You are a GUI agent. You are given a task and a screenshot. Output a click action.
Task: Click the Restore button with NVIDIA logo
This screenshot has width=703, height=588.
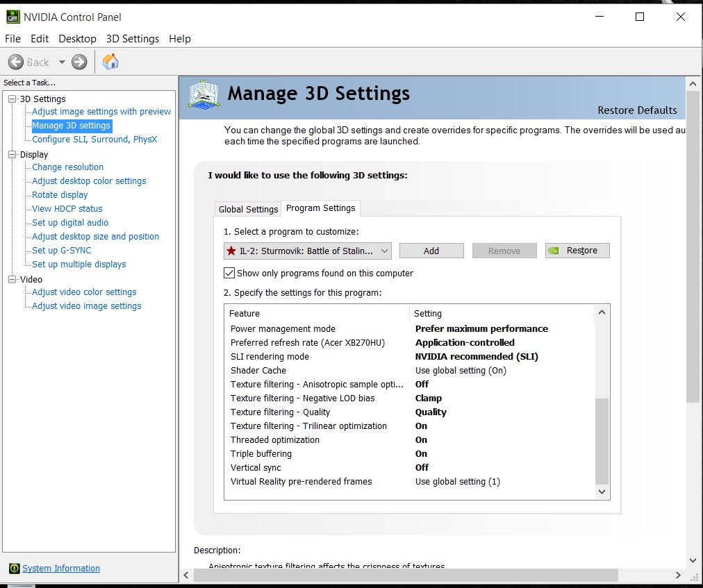[x=577, y=251]
